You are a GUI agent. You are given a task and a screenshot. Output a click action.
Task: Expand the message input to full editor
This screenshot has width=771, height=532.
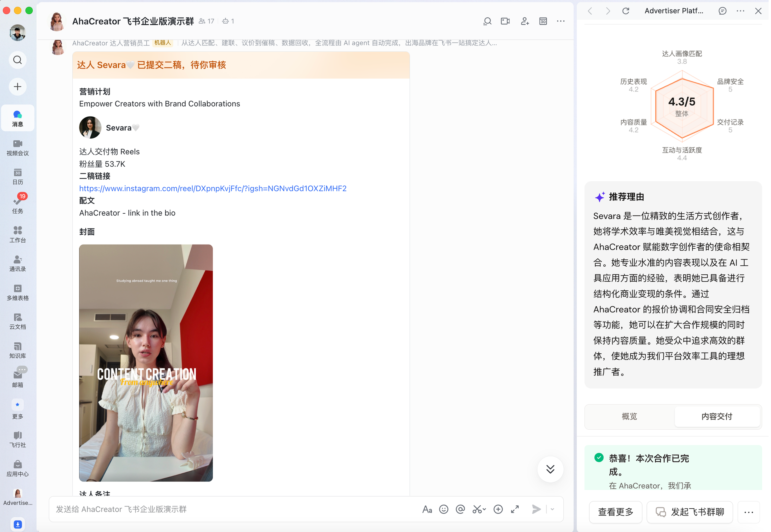515,509
